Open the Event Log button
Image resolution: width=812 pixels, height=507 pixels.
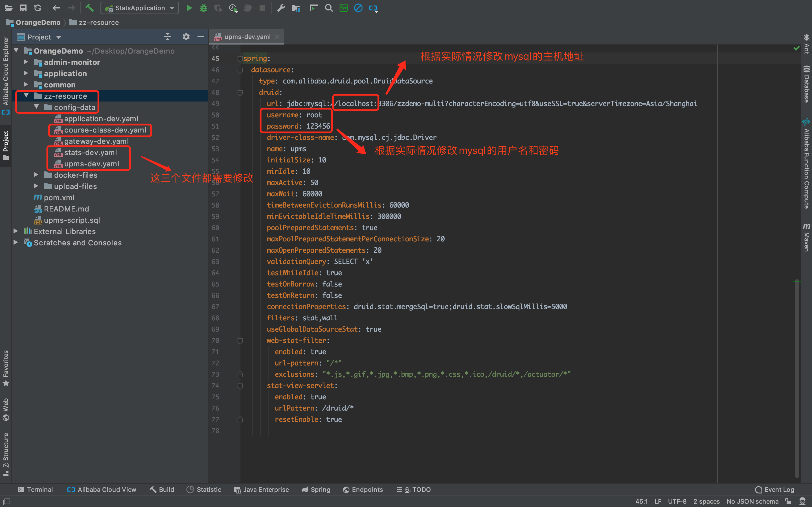pos(775,490)
